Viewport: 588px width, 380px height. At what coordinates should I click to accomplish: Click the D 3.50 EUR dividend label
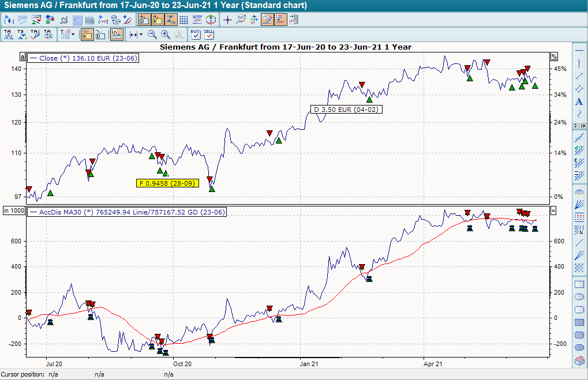coord(346,109)
